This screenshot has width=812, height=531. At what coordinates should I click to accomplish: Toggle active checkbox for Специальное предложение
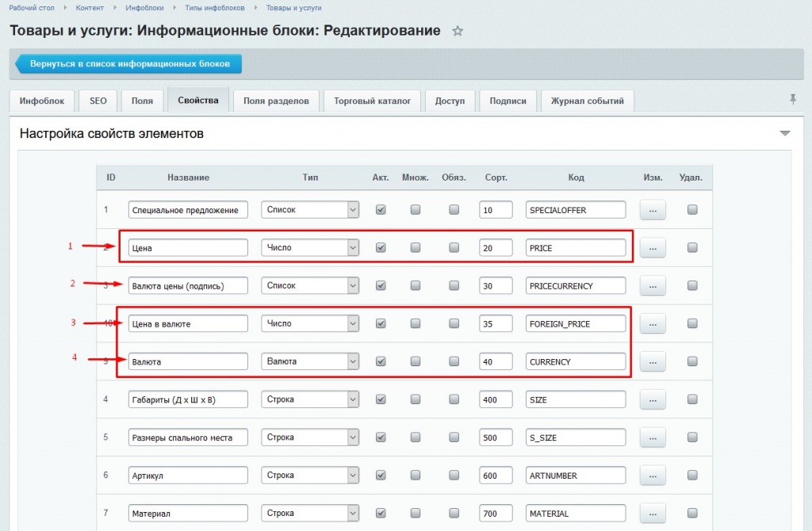(x=381, y=209)
